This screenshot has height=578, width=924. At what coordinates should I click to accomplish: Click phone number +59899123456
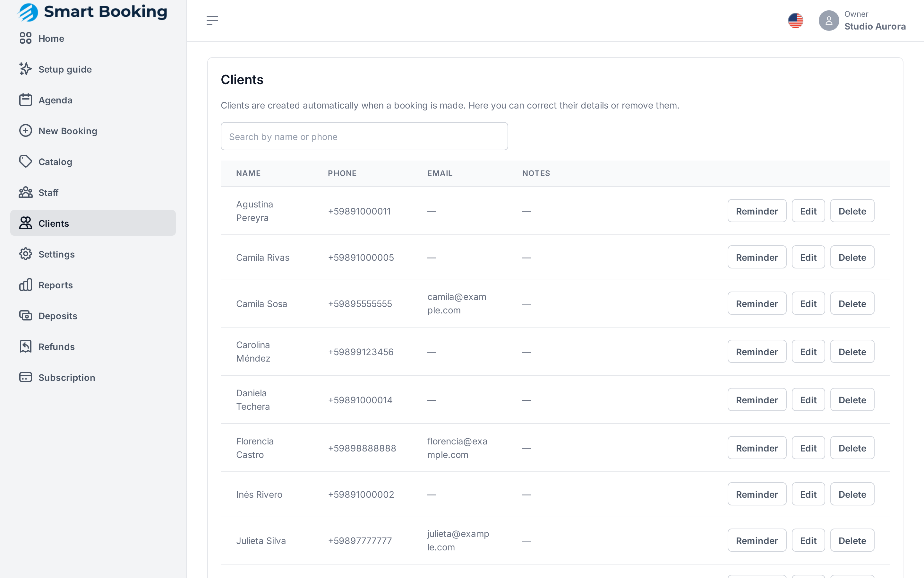point(360,352)
